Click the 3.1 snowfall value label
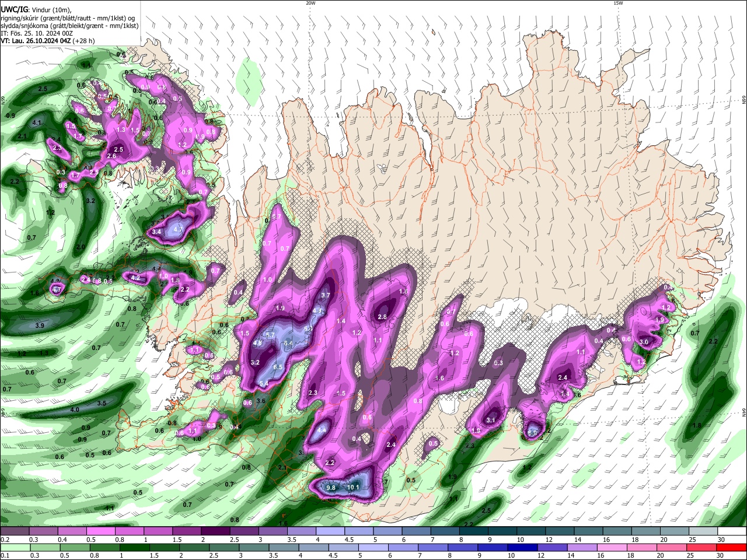 point(491,420)
